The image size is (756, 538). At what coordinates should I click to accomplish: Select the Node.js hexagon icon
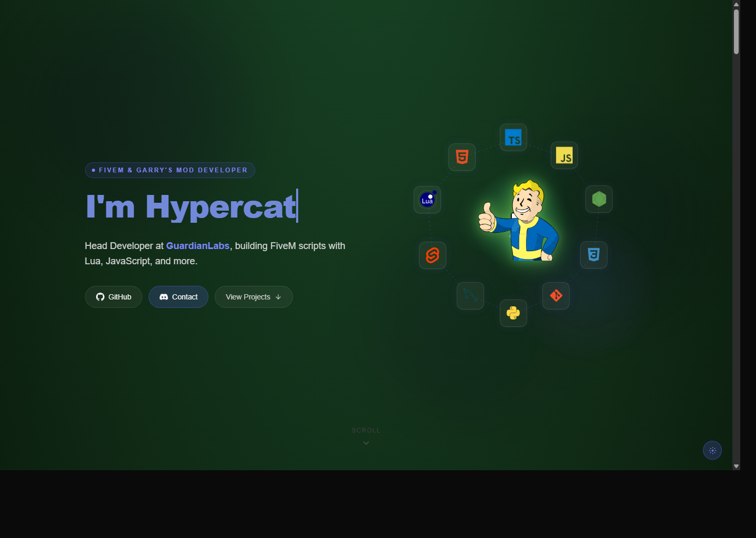tap(599, 199)
